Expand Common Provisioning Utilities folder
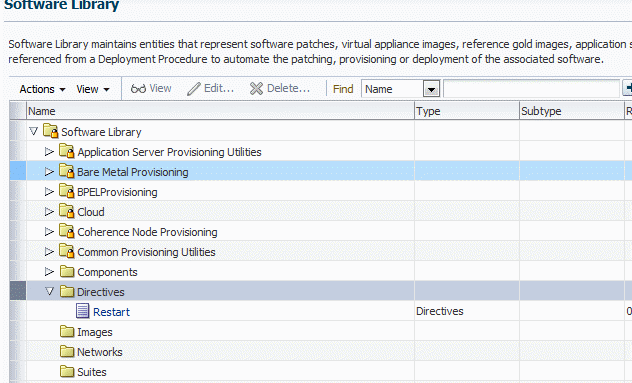 (49, 252)
